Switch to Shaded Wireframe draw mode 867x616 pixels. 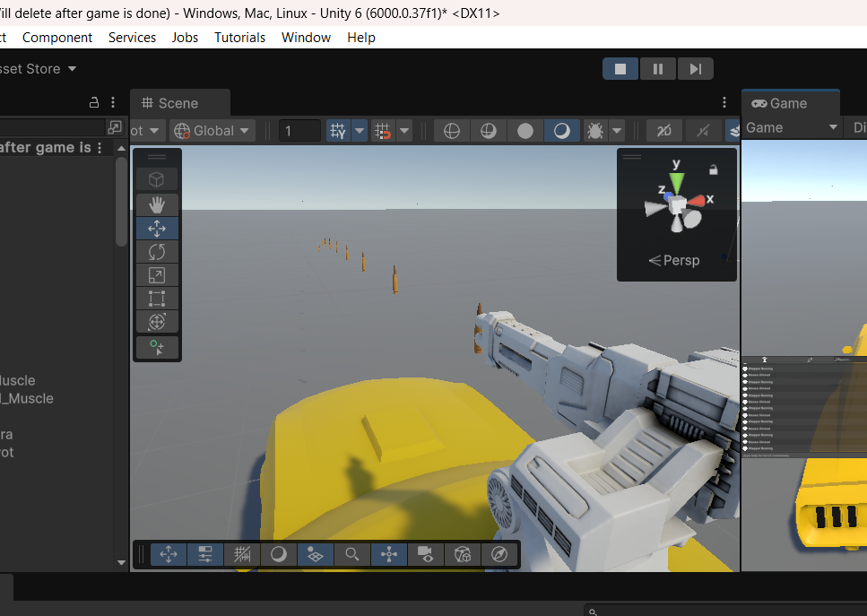click(489, 131)
